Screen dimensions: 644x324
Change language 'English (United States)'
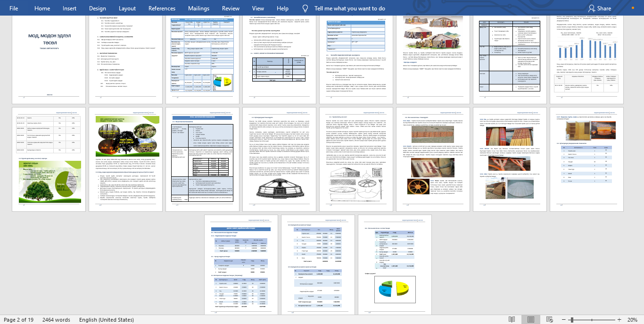point(106,320)
